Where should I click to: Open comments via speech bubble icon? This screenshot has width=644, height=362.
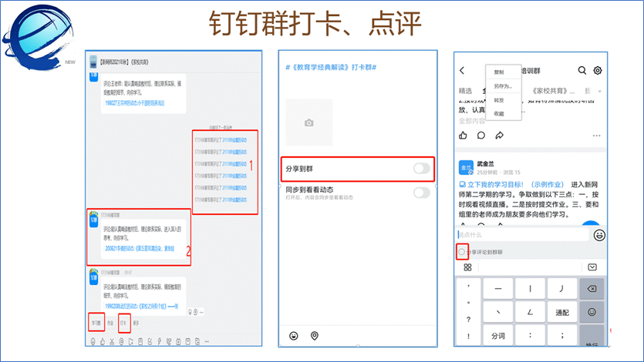pos(481,136)
